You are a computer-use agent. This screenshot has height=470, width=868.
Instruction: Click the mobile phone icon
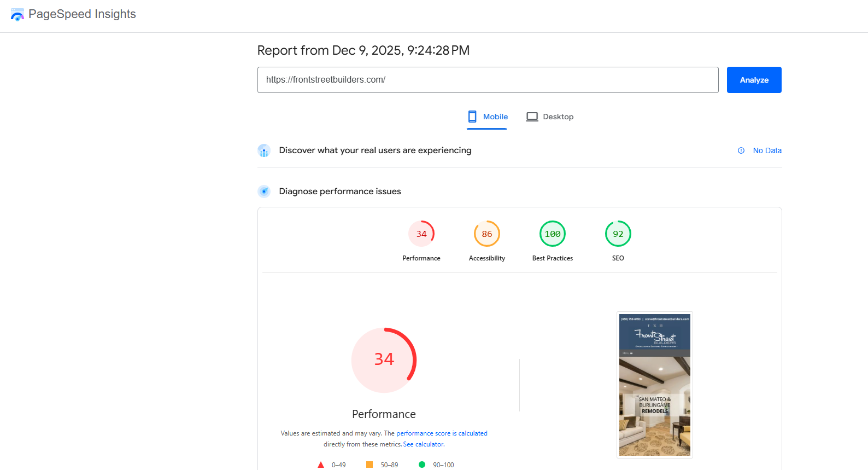point(472,117)
